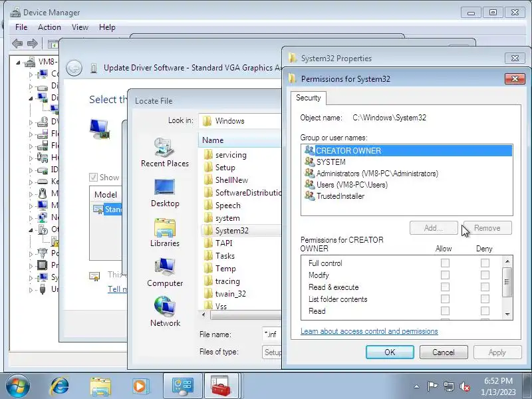Show hidden tray icons arrow
Image resolution: width=532 pixels, height=399 pixels.
pyautogui.click(x=417, y=386)
